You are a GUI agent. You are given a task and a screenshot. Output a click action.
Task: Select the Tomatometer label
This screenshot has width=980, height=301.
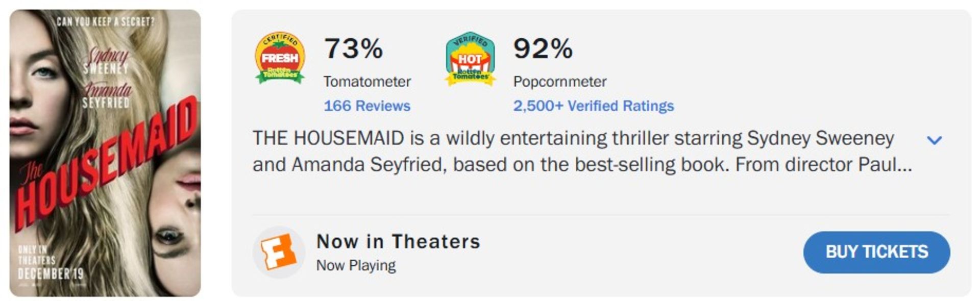click(x=367, y=82)
